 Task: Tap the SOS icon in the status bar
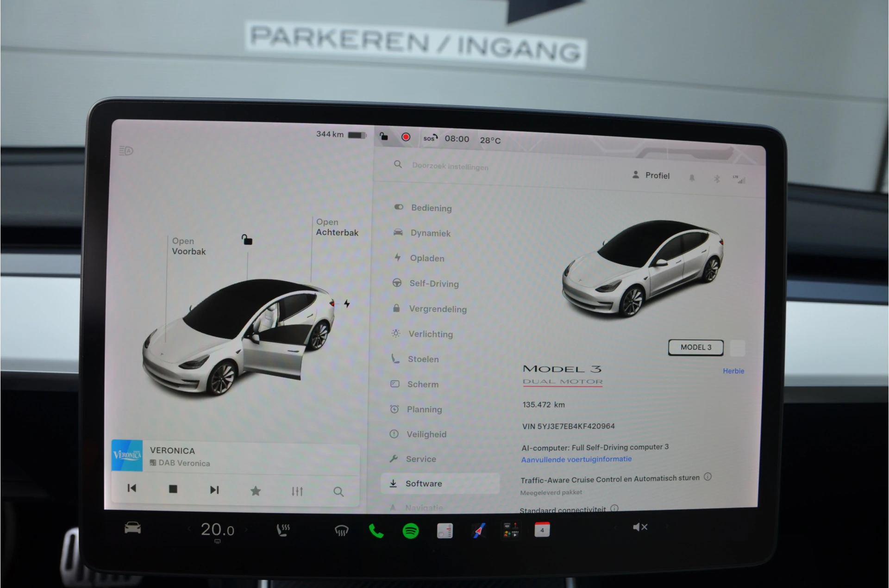tap(430, 138)
